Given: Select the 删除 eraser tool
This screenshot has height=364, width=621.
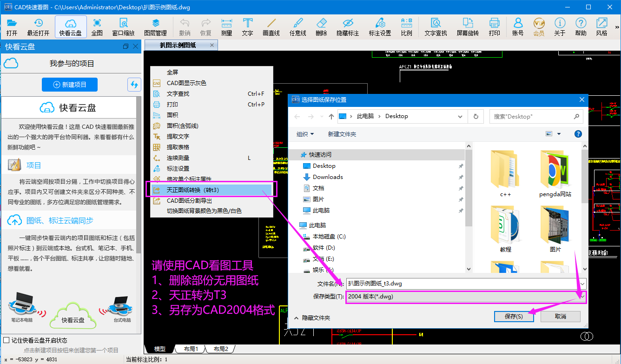Looking at the screenshot, I should (x=322, y=27).
